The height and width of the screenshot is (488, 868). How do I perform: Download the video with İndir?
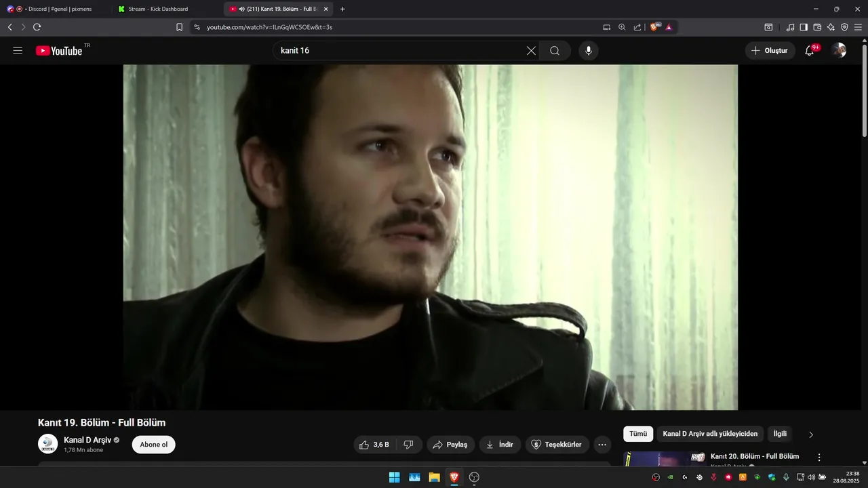coord(500,445)
